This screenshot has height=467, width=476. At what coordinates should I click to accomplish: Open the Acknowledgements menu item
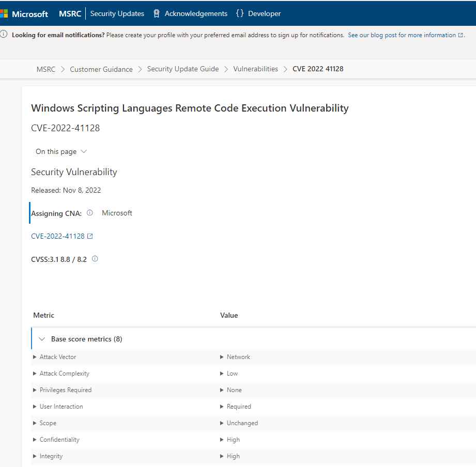(x=196, y=13)
